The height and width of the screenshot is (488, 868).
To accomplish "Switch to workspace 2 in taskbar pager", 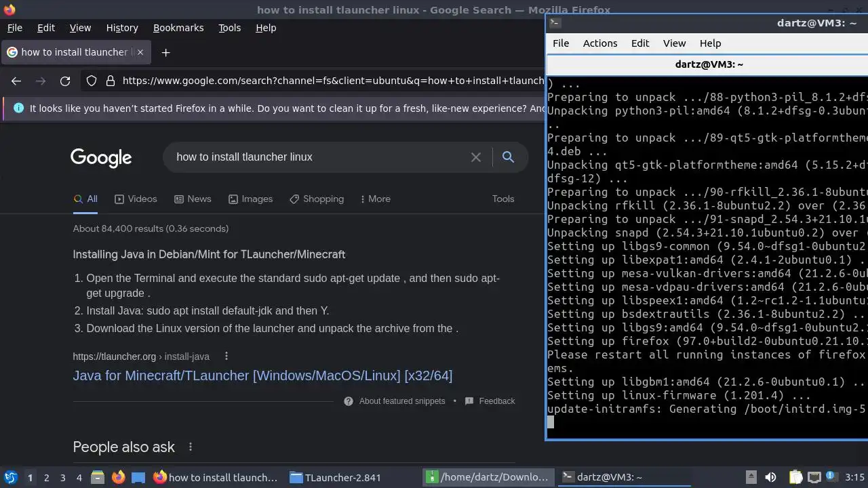I will click(46, 478).
